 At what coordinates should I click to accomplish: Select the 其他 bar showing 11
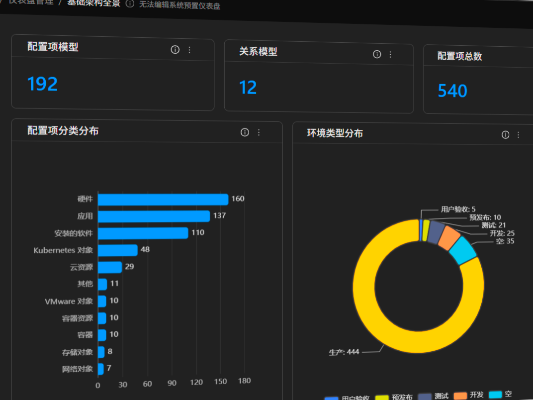click(x=102, y=284)
